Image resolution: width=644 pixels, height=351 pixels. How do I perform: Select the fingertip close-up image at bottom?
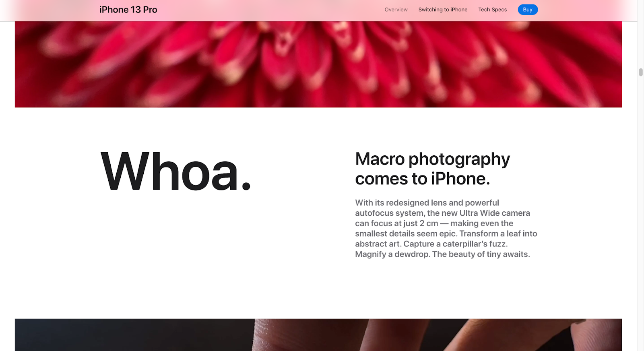pyautogui.click(x=318, y=335)
